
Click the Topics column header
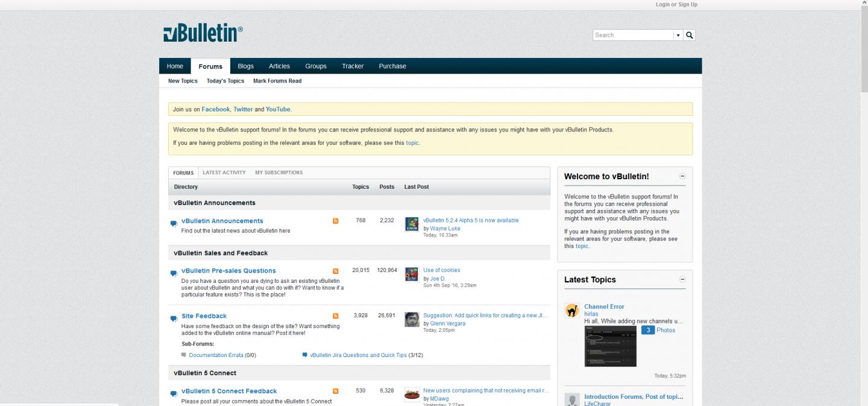click(360, 187)
